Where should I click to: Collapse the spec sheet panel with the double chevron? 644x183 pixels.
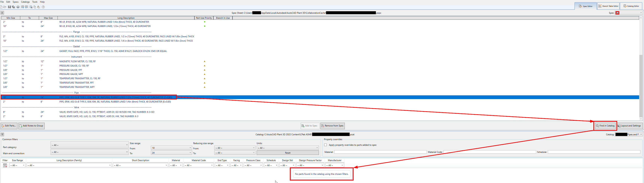click(2, 13)
